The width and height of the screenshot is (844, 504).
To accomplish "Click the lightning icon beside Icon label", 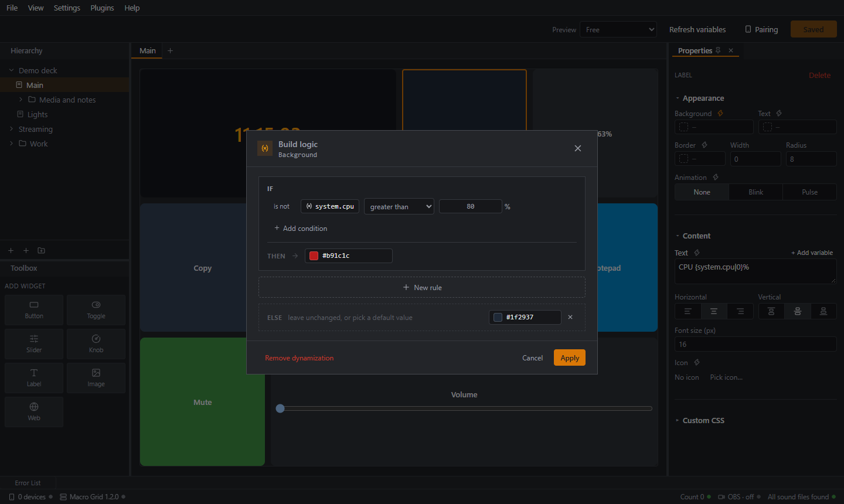I will (697, 362).
